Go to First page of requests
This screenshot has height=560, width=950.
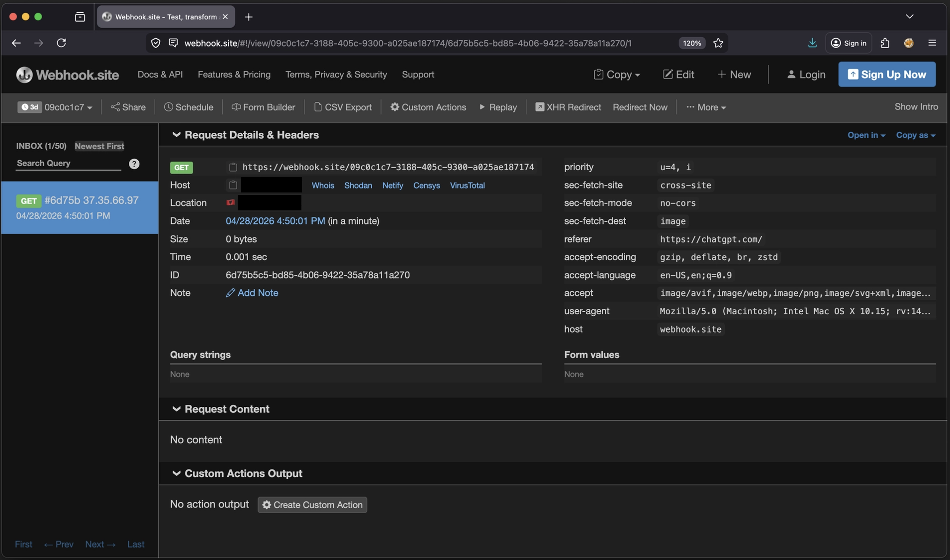pyautogui.click(x=23, y=545)
